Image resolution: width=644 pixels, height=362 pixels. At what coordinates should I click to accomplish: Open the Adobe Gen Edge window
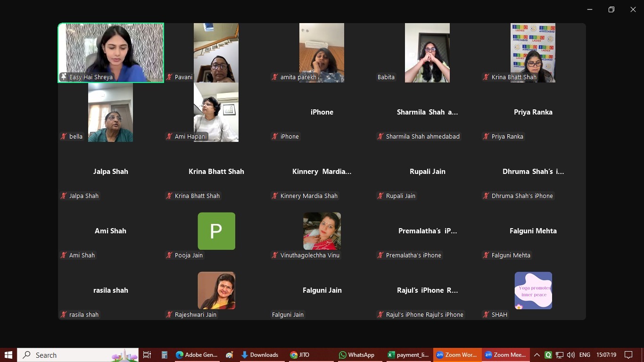(197, 355)
